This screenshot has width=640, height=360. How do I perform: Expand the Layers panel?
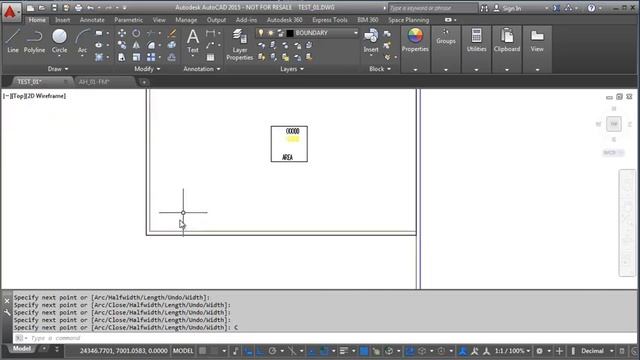[292, 69]
